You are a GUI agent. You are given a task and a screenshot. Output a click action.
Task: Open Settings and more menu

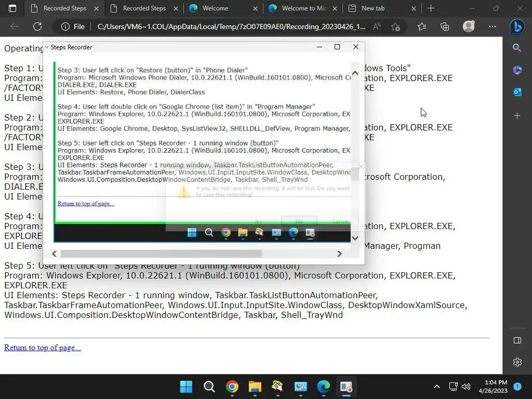[493, 26]
